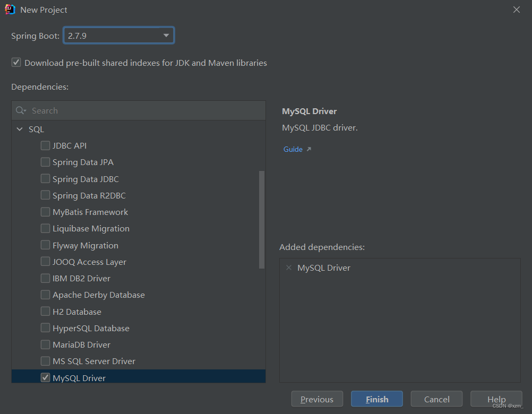Disable pre-built shared indexes download

16,62
